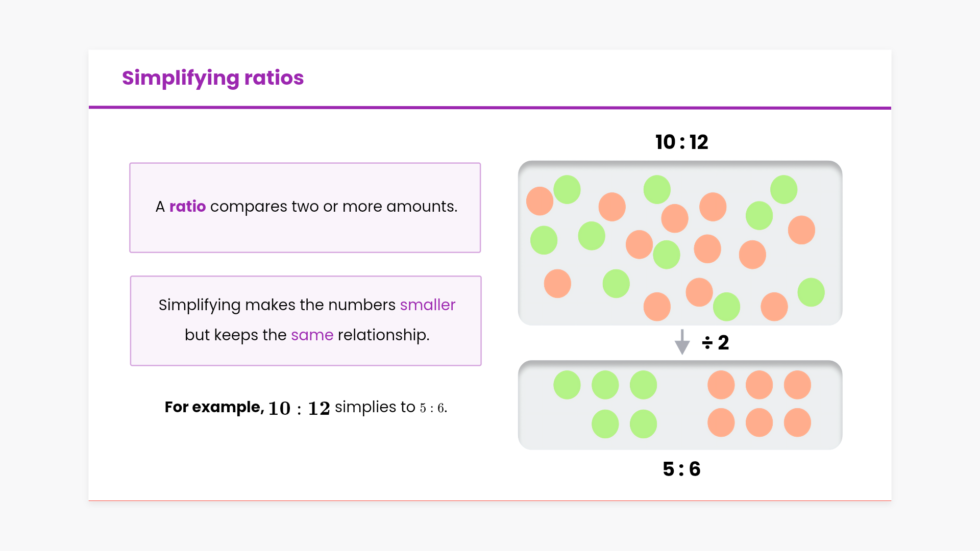Screen dimensions: 980x551
Task: Click the word "compares" in the definition box
Action: point(249,207)
